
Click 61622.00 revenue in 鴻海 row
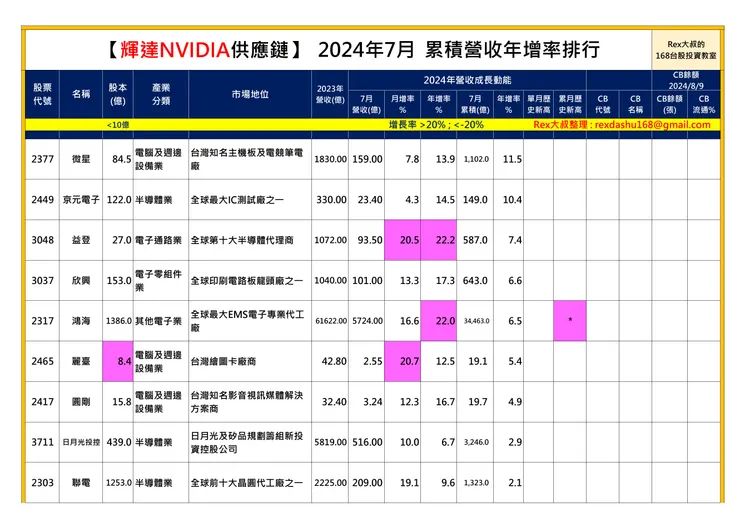tap(331, 321)
